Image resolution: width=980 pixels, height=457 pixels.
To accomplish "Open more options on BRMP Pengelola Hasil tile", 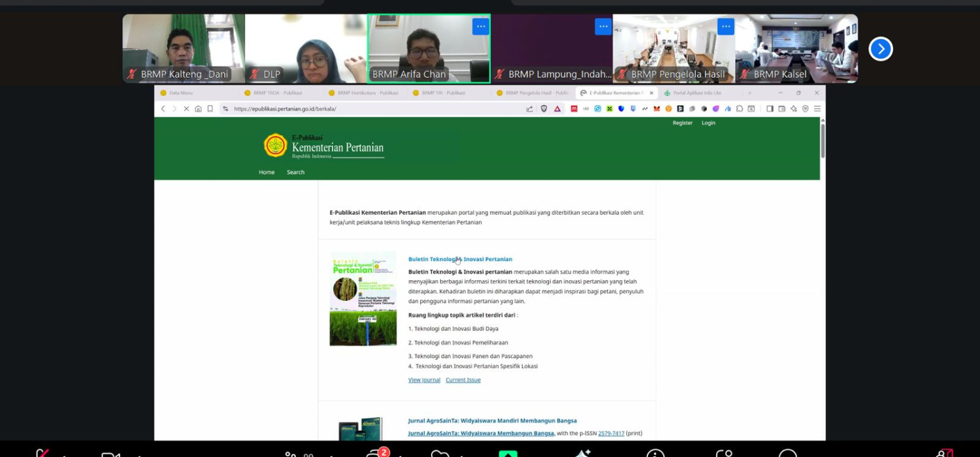I will pyautogui.click(x=725, y=27).
